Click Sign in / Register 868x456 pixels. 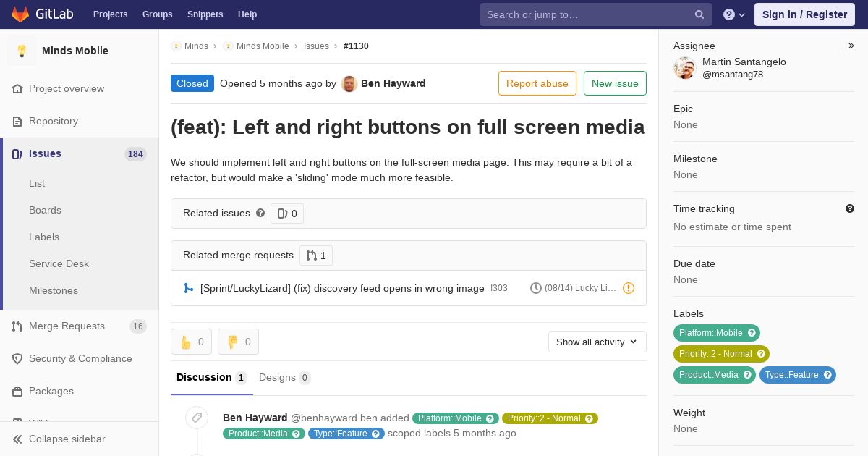pyautogui.click(x=804, y=14)
